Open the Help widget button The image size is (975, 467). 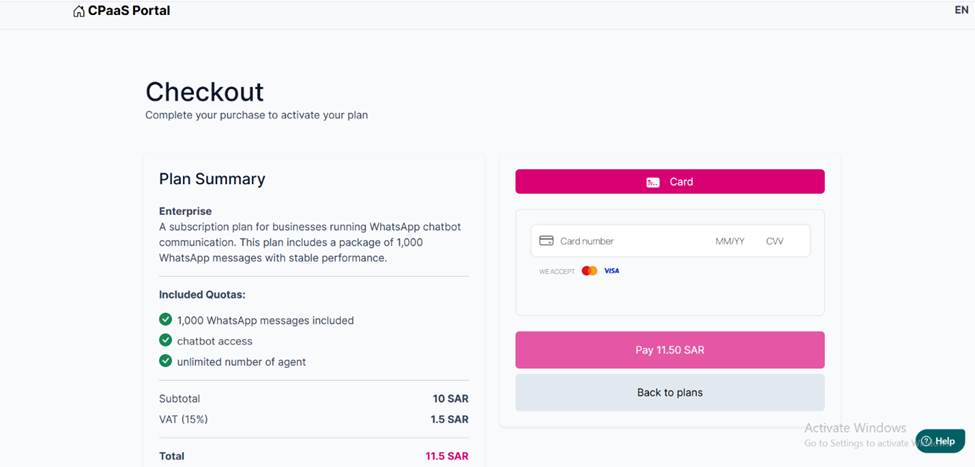(x=939, y=441)
